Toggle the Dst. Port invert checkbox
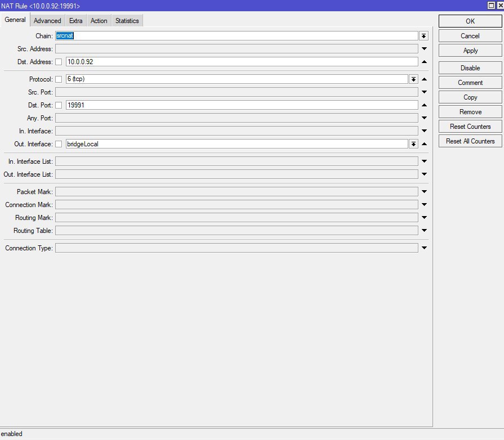 coord(59,105)
